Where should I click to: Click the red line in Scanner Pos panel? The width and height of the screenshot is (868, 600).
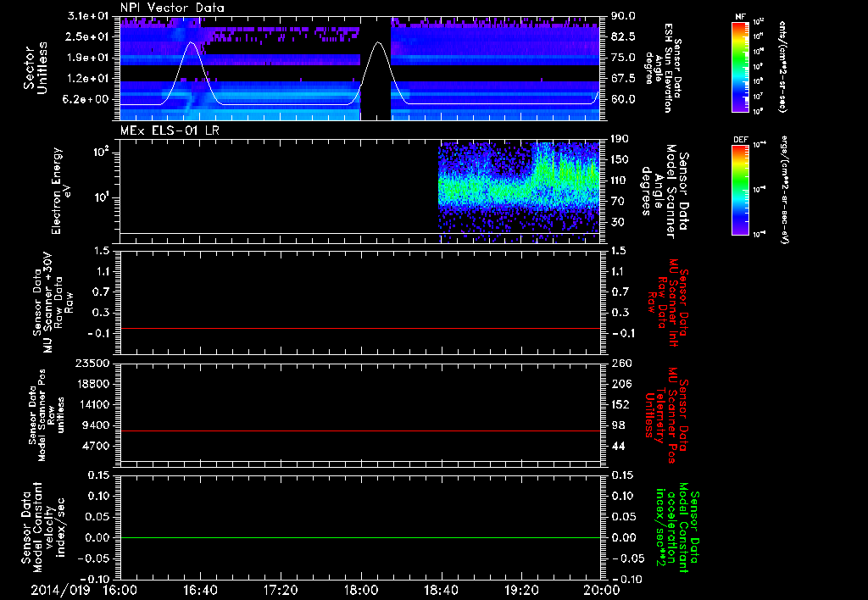360,431
